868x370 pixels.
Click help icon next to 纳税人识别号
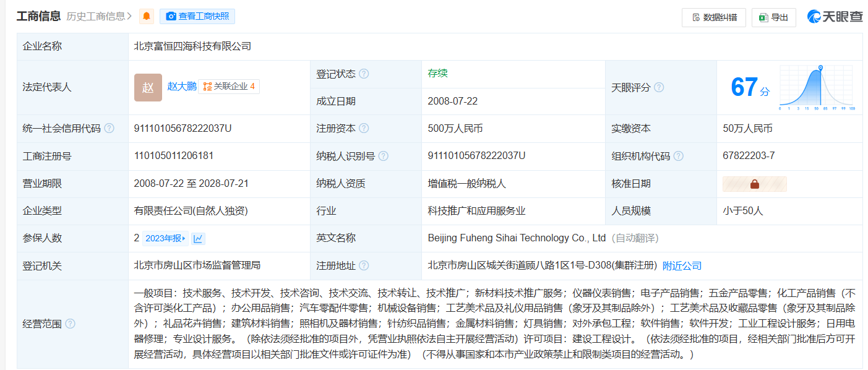tap(384, 156)
